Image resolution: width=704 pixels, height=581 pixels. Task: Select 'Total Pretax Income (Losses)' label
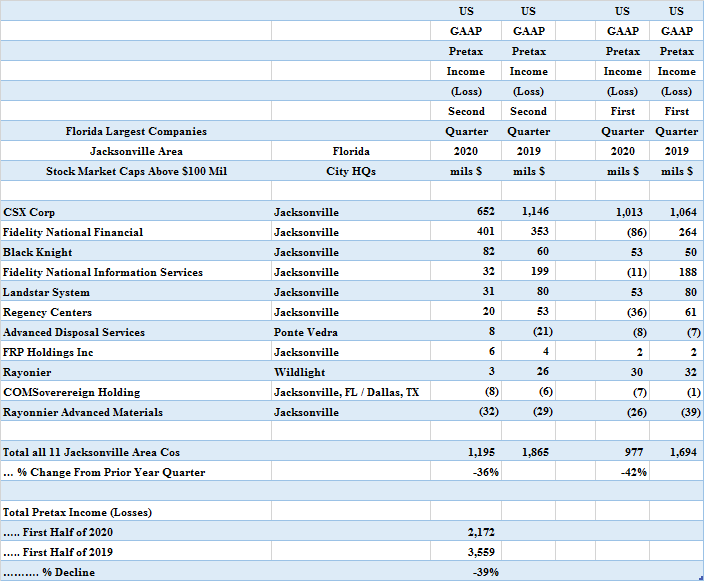coord(77,512)
